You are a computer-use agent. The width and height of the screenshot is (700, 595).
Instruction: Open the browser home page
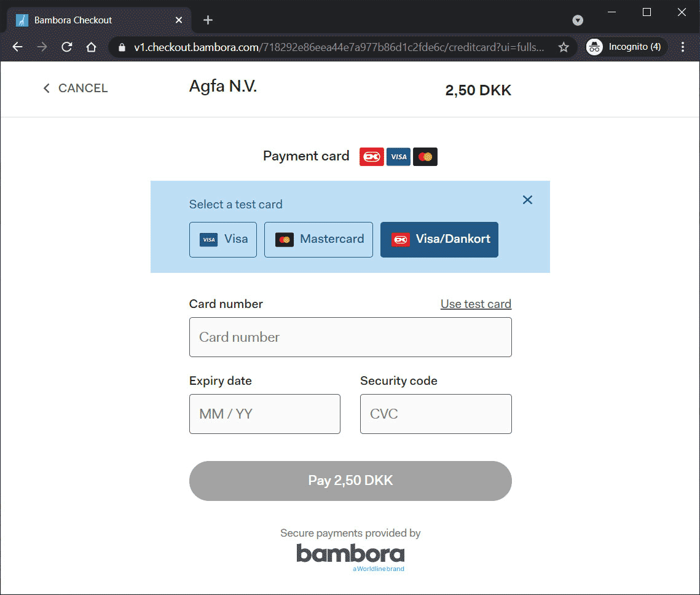pos(91,47)
